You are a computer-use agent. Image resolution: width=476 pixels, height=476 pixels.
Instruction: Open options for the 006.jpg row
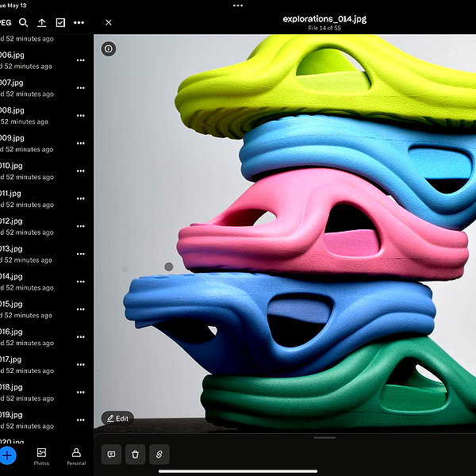(x=81, y=60)
